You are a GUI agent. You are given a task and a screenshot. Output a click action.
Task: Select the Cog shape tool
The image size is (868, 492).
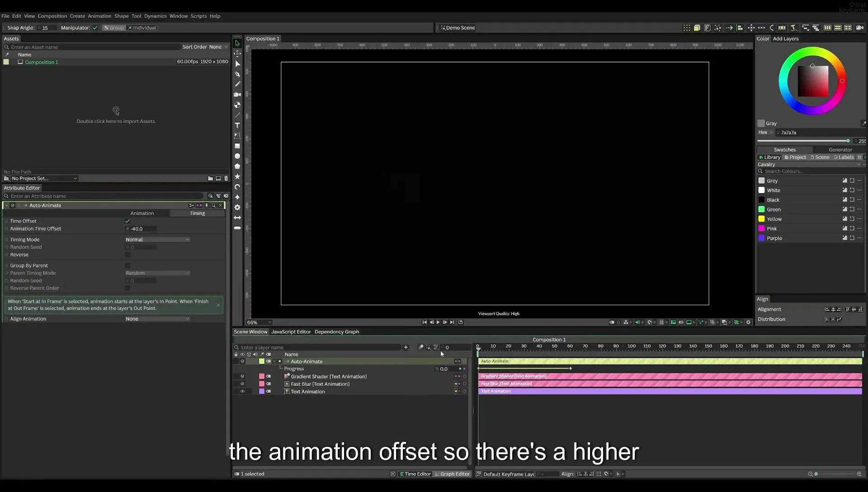[x=237, y=207]
